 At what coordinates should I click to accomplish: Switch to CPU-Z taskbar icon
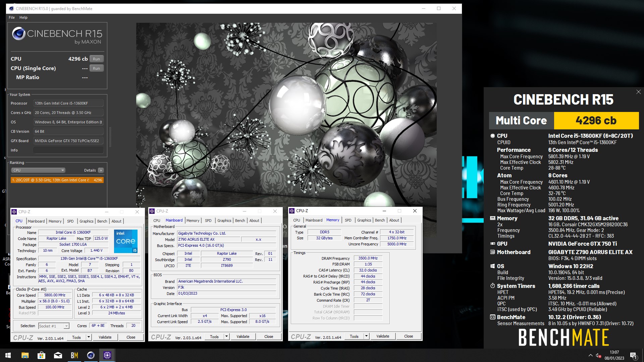[107, 355]
